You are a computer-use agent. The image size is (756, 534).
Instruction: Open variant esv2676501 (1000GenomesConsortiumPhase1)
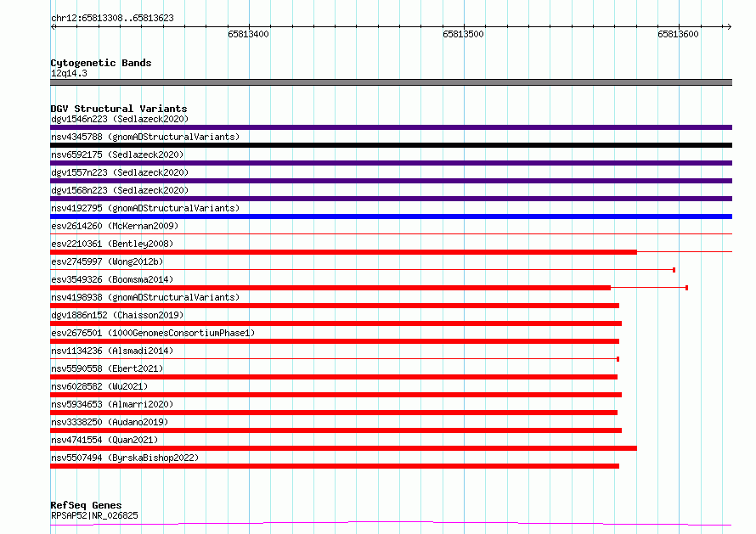tap(153, 333)
